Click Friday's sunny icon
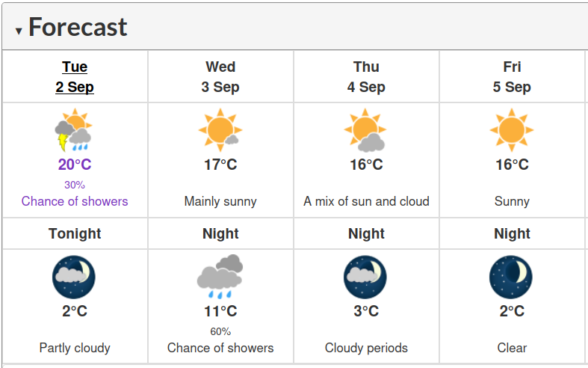Image resolution: width=588 pixels, height=368 pixels. click(512, 130)
